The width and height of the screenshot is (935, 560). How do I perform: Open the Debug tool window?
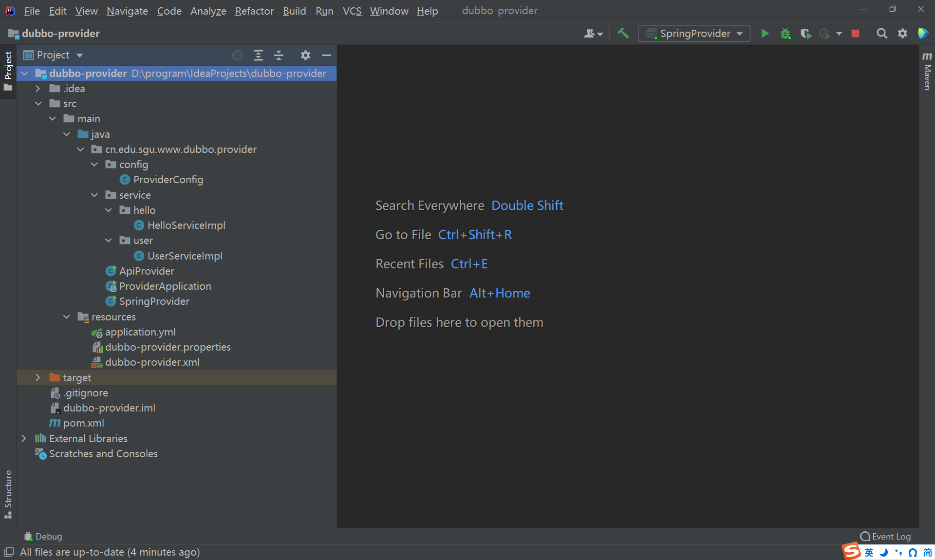pyautogui.click(x=43, y=537)
